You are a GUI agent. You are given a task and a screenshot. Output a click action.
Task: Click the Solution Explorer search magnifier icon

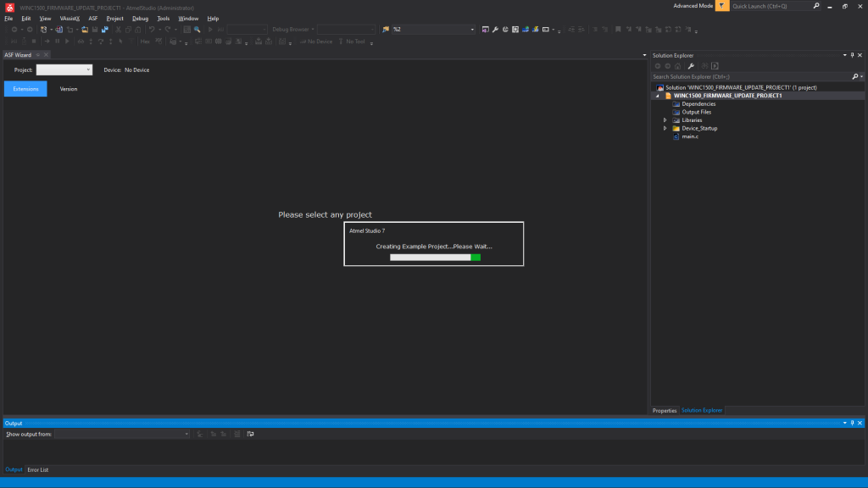click(x=855, y=77)
